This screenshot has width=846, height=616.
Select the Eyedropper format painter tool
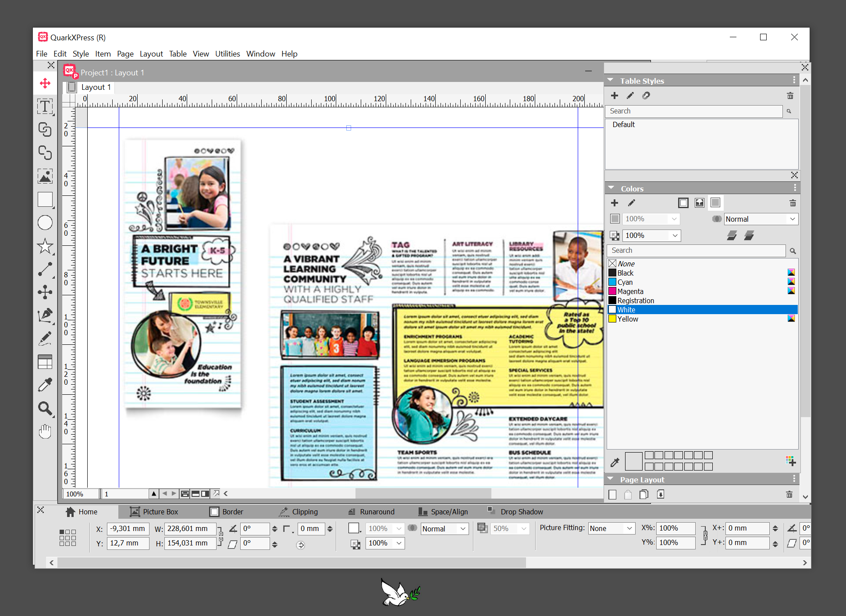tap(45, 385)
